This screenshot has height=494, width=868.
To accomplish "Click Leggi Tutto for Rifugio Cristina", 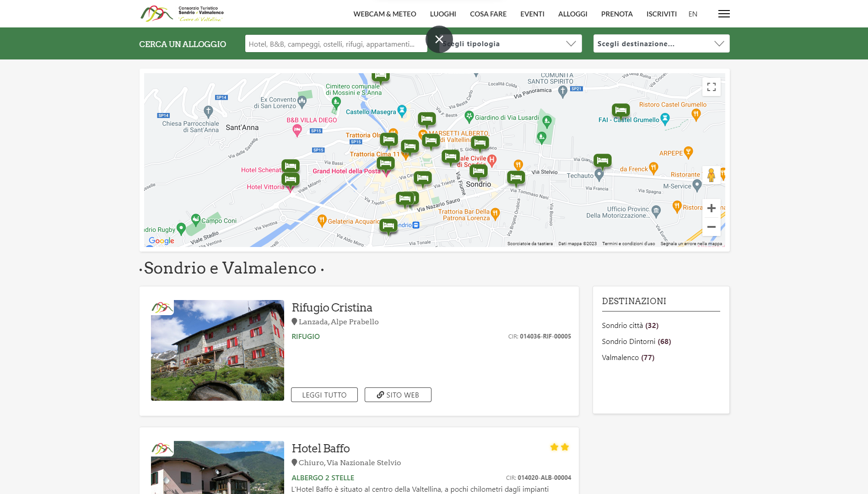I will tap(324, 395).
